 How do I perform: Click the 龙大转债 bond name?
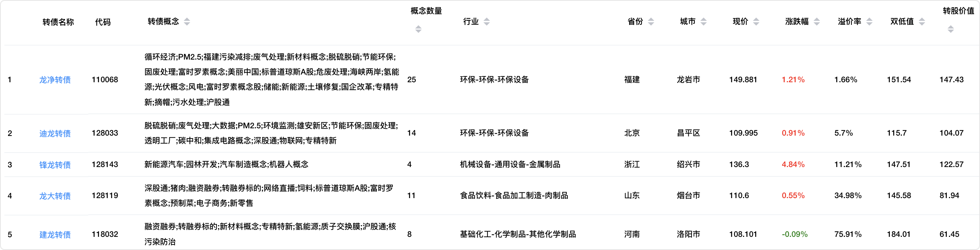[x=55, y=196]
